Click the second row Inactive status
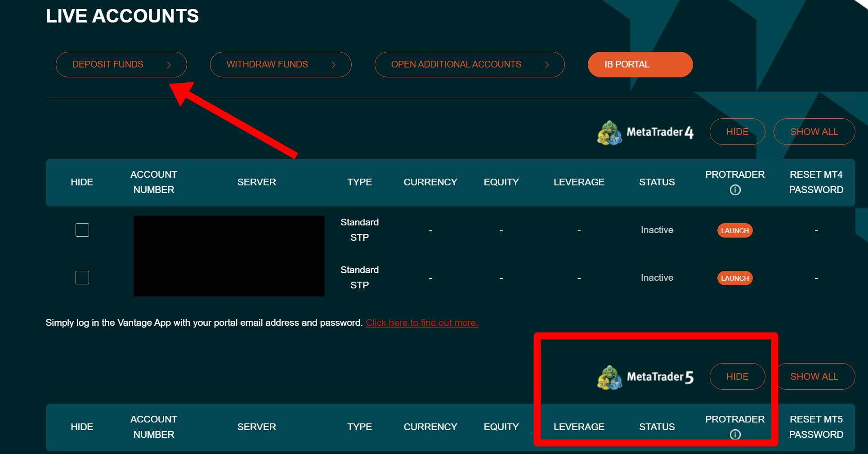Viewport: 868px width, 454px height. pos(657,278)
